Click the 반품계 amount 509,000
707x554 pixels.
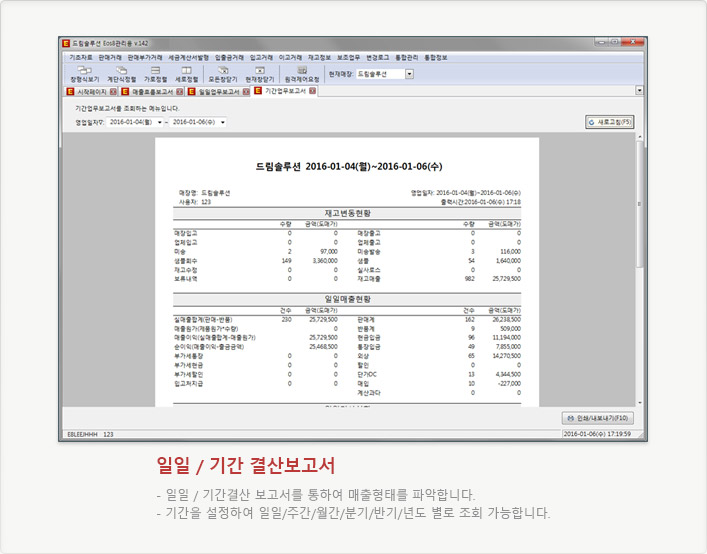coord(510,329)
